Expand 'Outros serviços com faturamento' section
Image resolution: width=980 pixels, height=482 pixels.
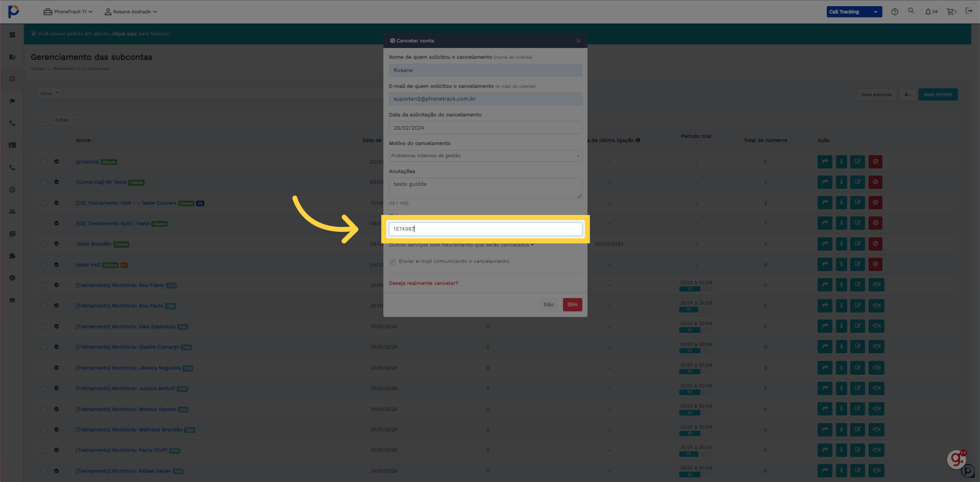[x=461, y=245]
